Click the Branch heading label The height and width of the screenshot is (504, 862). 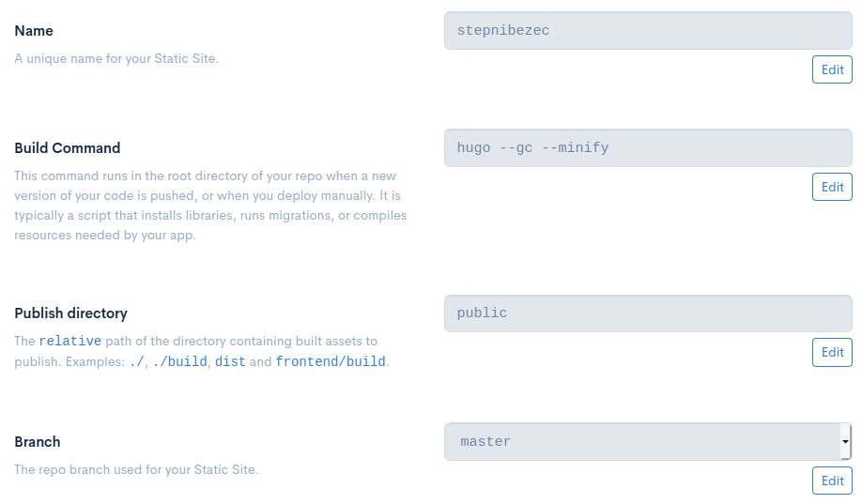pos(38,442)
